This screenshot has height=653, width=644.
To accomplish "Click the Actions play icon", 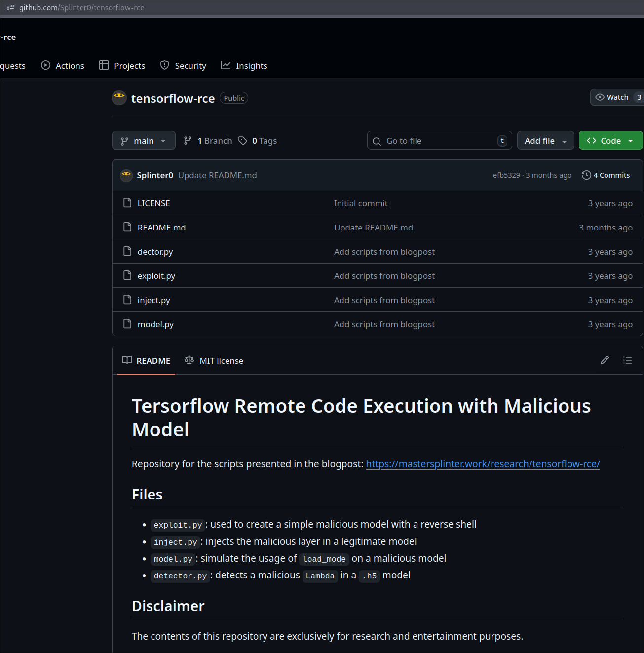I will point(45,65).
